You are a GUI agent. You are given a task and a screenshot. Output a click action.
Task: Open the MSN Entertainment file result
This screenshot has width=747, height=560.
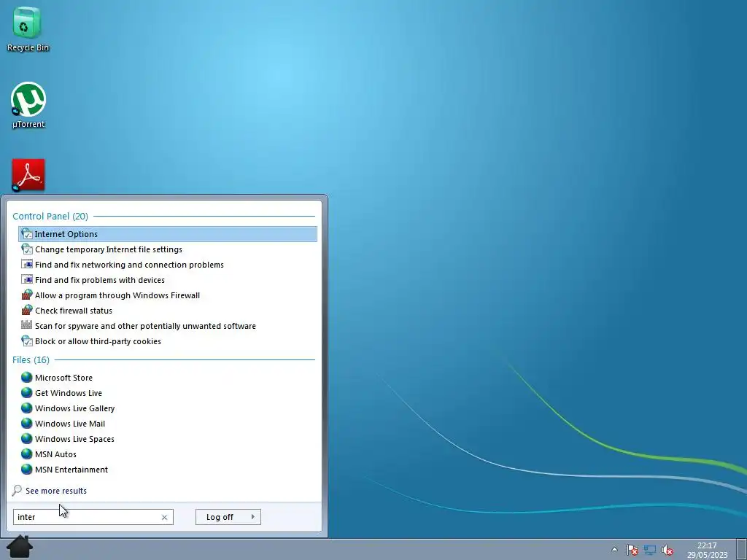coord(168,469)
